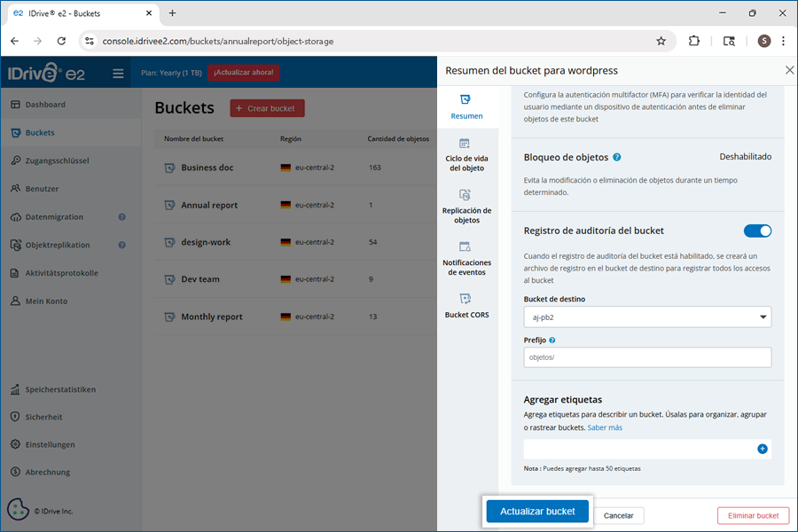This screenshot has height=532, width=798.
Task: Click the design-work bucket icon
Action: pyautogui.click(x=169, y=242)
